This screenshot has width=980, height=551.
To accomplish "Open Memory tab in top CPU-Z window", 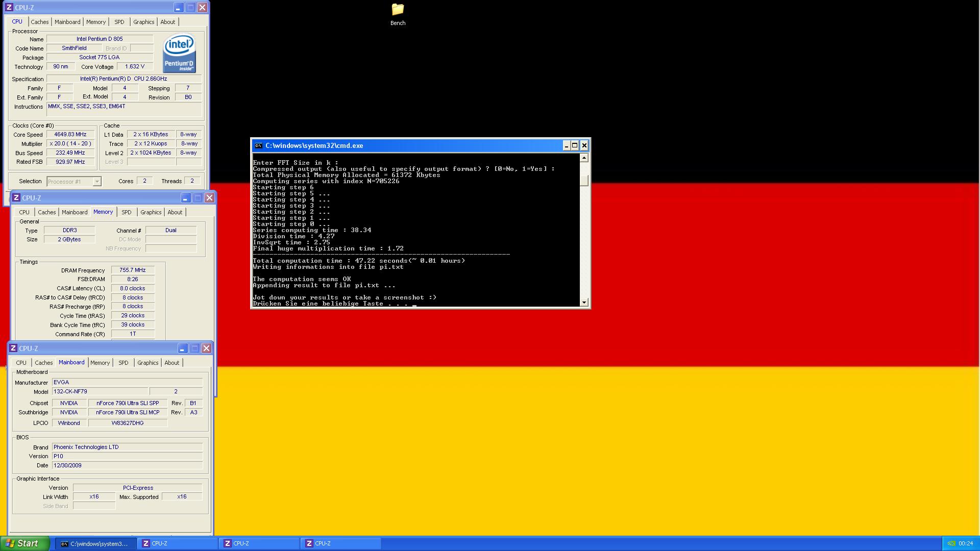I will pyautogui.click(x=96, y=22).
